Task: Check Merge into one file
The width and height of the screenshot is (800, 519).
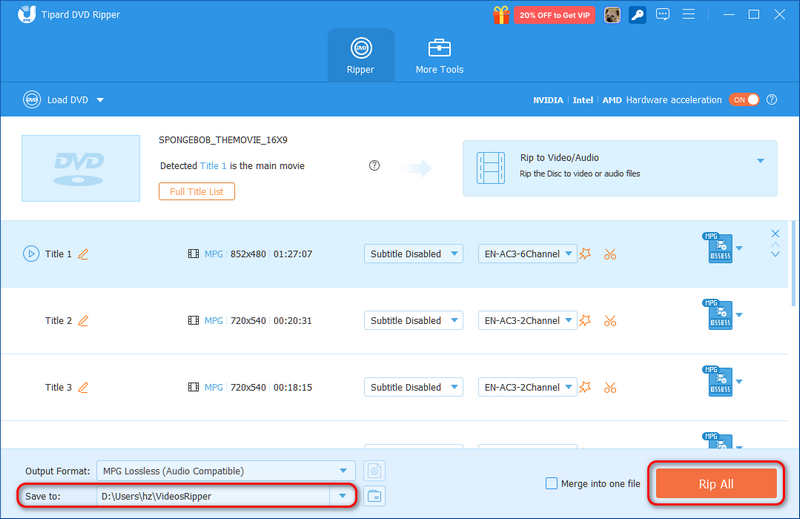Action: click(x=551, y=483)
